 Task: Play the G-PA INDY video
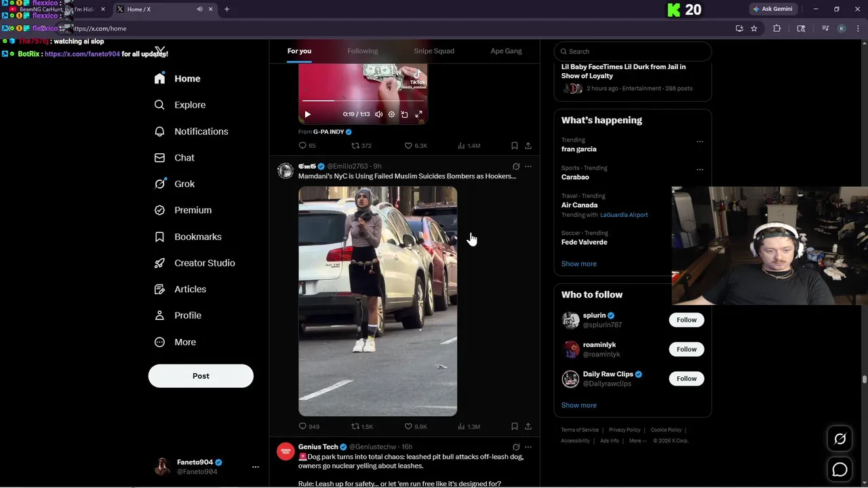[307, 115]
